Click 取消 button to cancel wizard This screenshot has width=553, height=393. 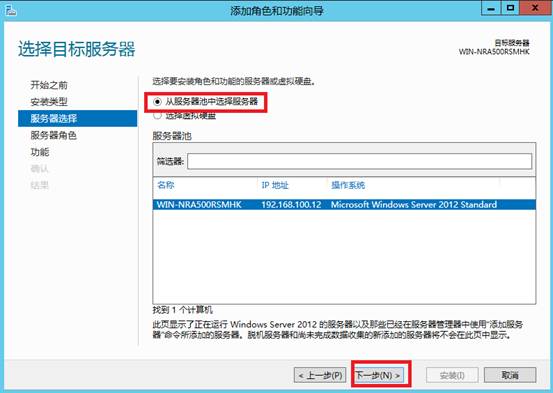point(510,375)
